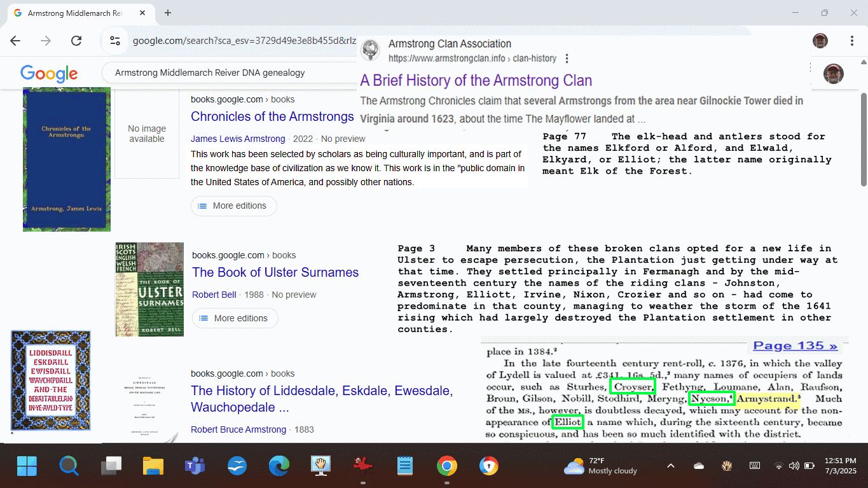Open a new browser tab
868x488 pixels.
pos(168,13)
